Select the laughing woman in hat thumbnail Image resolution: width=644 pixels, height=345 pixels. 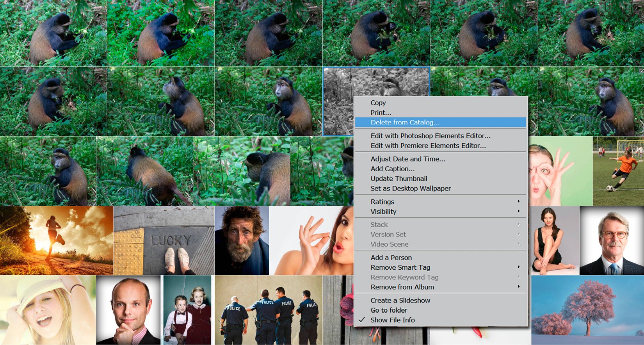click(x=48, y=310)
